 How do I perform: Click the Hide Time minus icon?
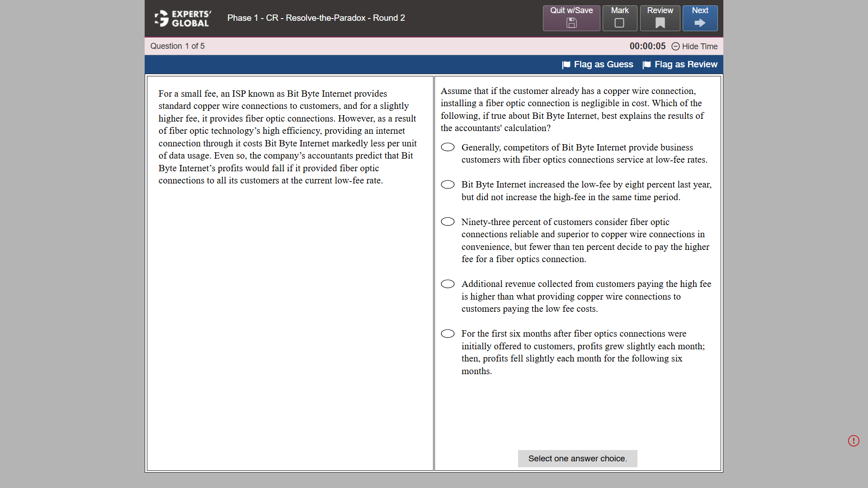click(x=676, y=47)
